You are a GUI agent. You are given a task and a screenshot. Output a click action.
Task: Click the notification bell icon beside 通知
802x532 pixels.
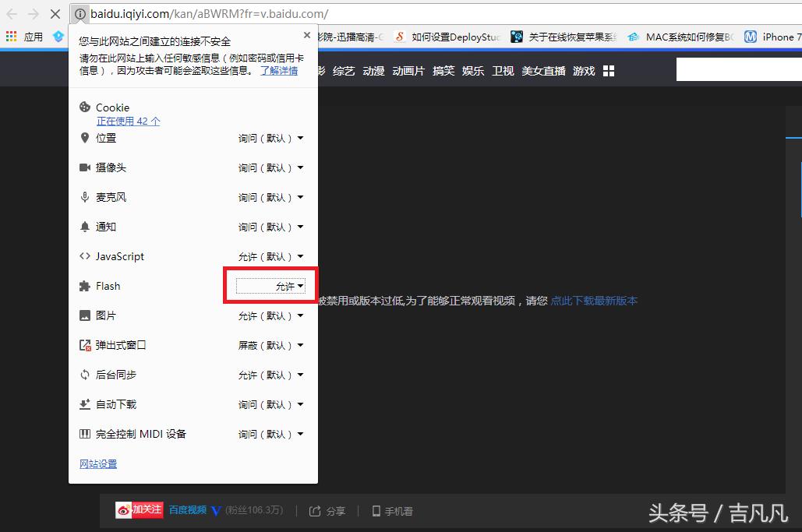pos(85,226)
